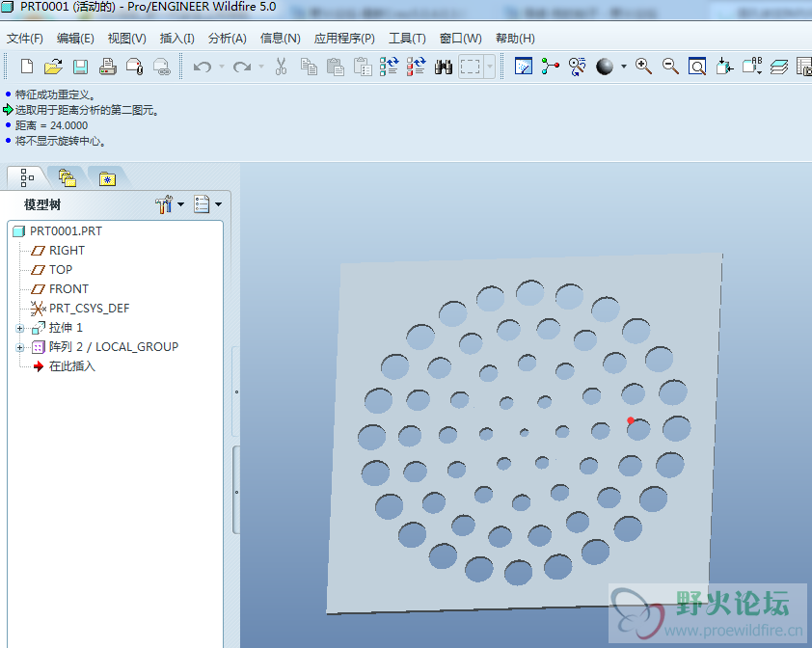Refit the model to the screen

pyautogui.click(x=697, y=67)
